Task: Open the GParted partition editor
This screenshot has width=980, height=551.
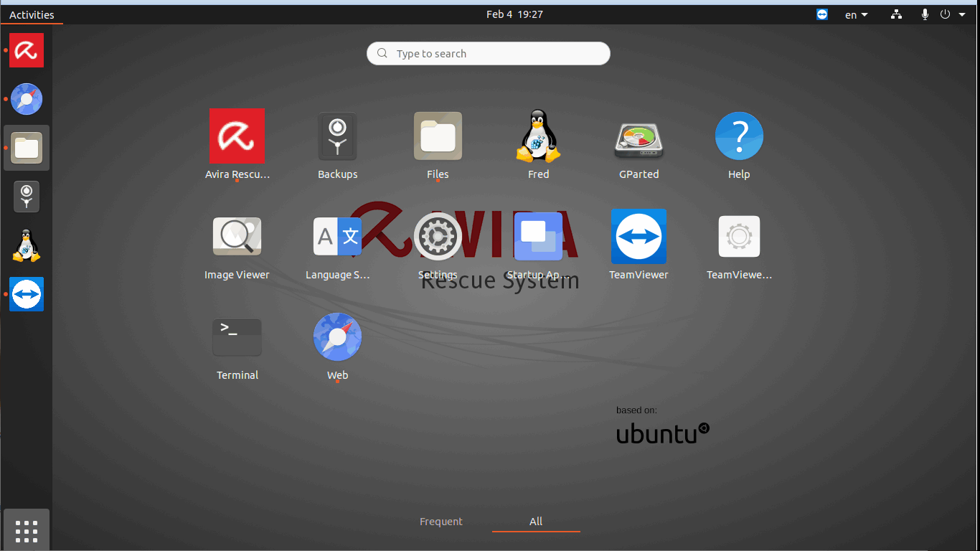Action: coord(639,140)
